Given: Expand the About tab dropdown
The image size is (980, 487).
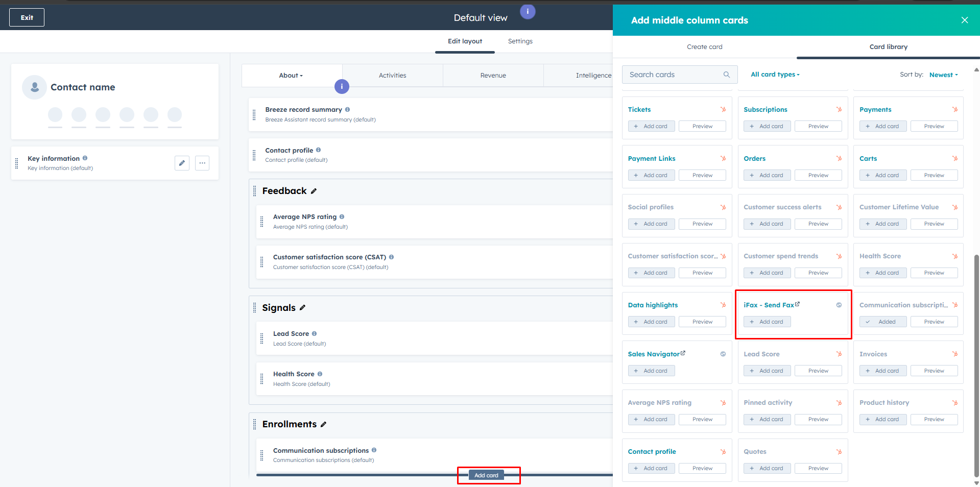Looking at the screenshot, I should 291,76.
